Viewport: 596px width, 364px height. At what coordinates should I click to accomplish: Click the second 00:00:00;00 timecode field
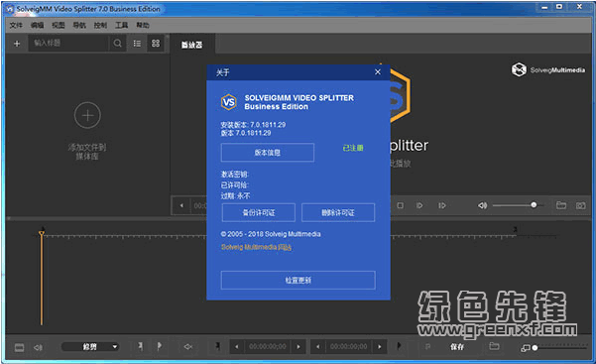point(348,346)
